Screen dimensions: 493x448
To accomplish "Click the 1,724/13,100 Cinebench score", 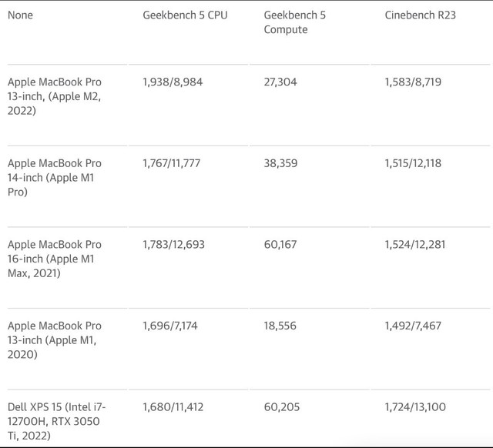I will coord(415,407).
